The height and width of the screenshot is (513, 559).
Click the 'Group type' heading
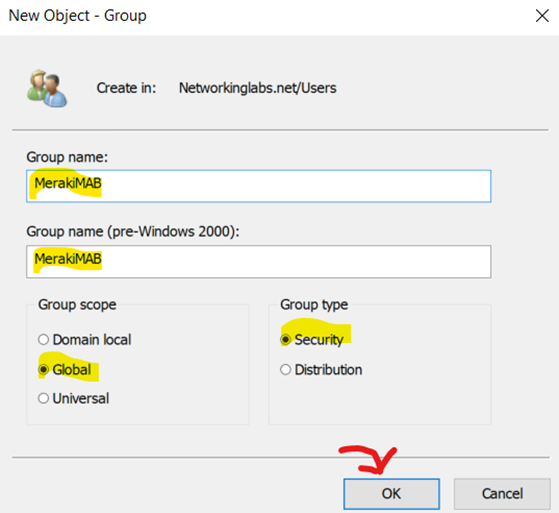(x=314, y=304)
